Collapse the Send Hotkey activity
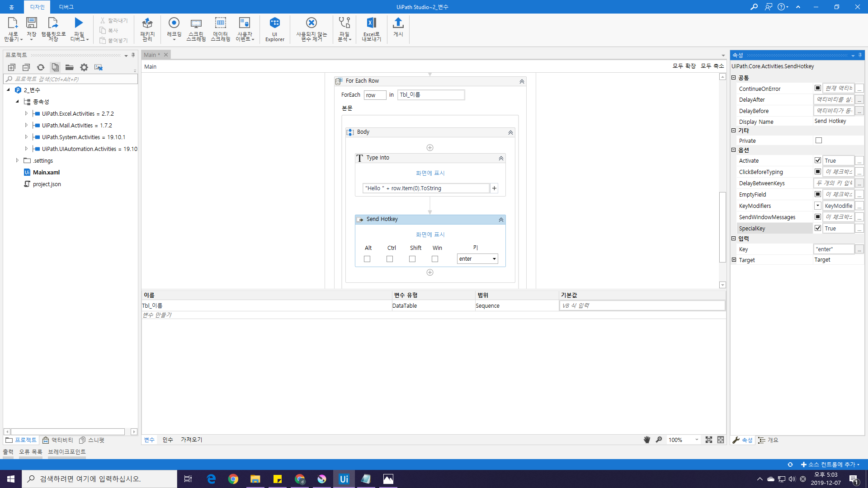The image size is (868, 488). pyautogui.click(x=501, y=220)
